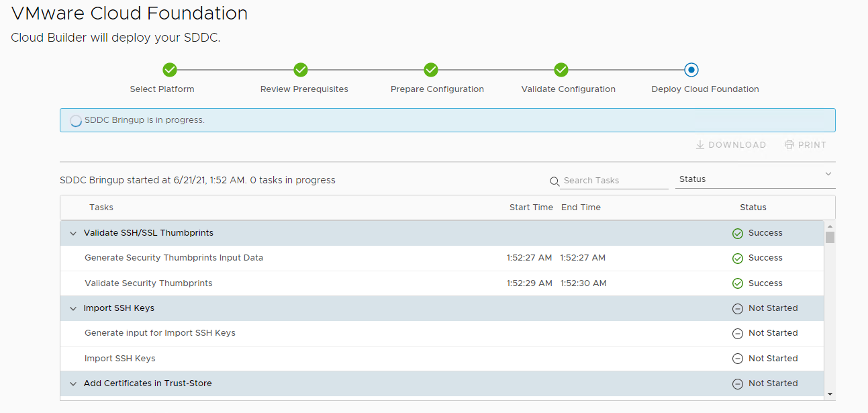This screenshot has height=413, width=868.
Task: Click the VMware Cloud Foundation heading
Action: pyautogui.click(x=130, y=13)
